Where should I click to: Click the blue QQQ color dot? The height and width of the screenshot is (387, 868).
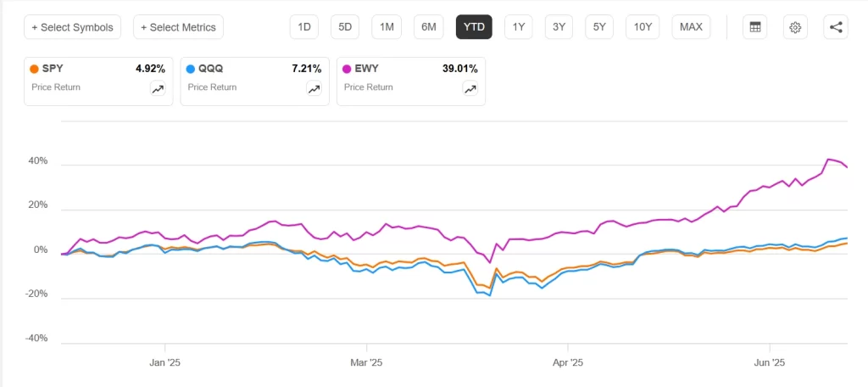coord(190,69)
